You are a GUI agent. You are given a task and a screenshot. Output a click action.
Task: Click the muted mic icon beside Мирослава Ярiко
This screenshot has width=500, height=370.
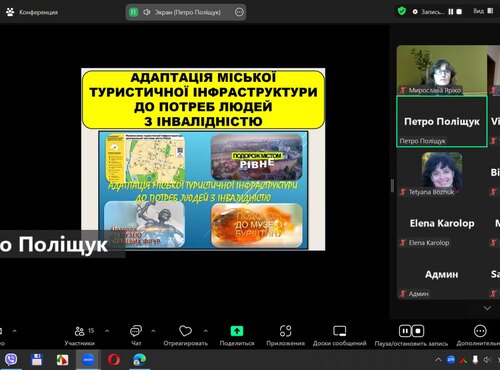(403, 90)
